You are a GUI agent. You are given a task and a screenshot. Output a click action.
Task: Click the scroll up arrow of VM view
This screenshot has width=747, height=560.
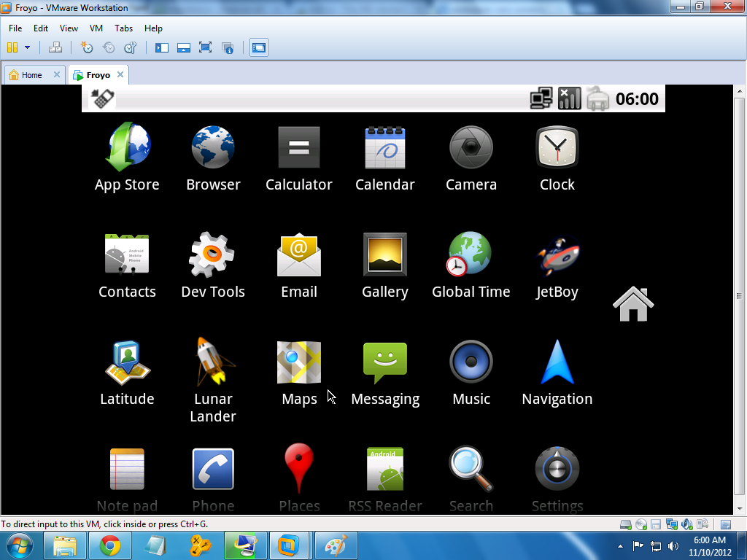(739, 90)
